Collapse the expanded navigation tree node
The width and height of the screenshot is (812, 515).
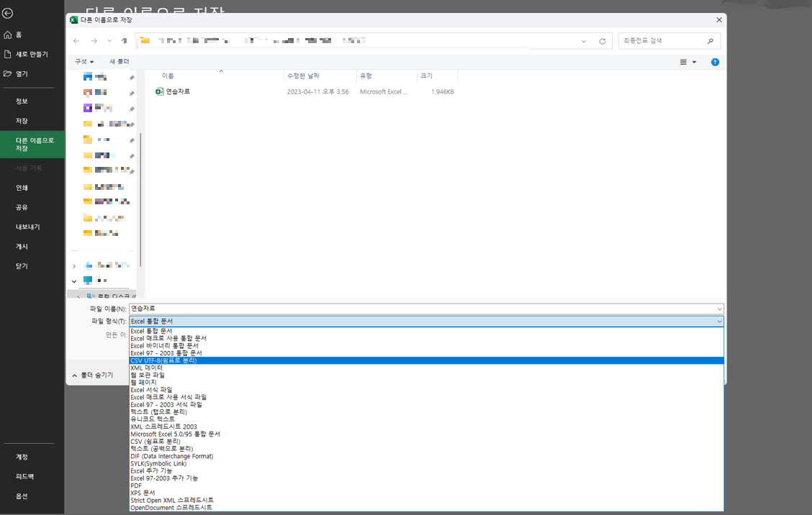[x=74, y=281]
